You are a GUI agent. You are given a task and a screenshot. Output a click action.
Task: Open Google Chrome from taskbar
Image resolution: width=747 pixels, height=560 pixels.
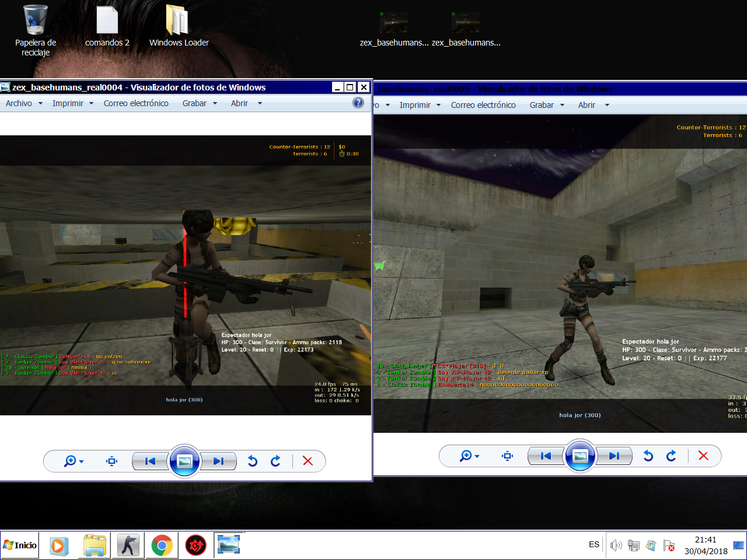point(162,545)
